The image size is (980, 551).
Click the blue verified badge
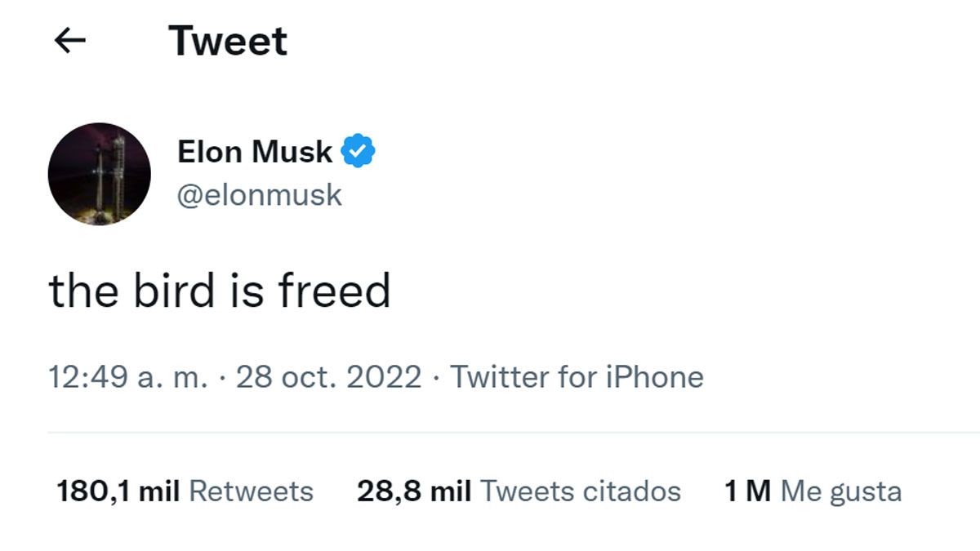359,152
